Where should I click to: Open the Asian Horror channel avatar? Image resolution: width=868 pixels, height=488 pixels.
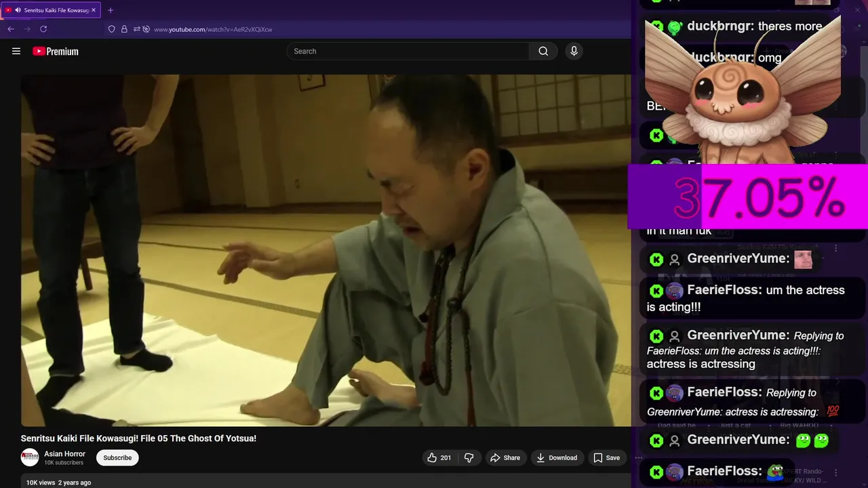coord(30,457)
